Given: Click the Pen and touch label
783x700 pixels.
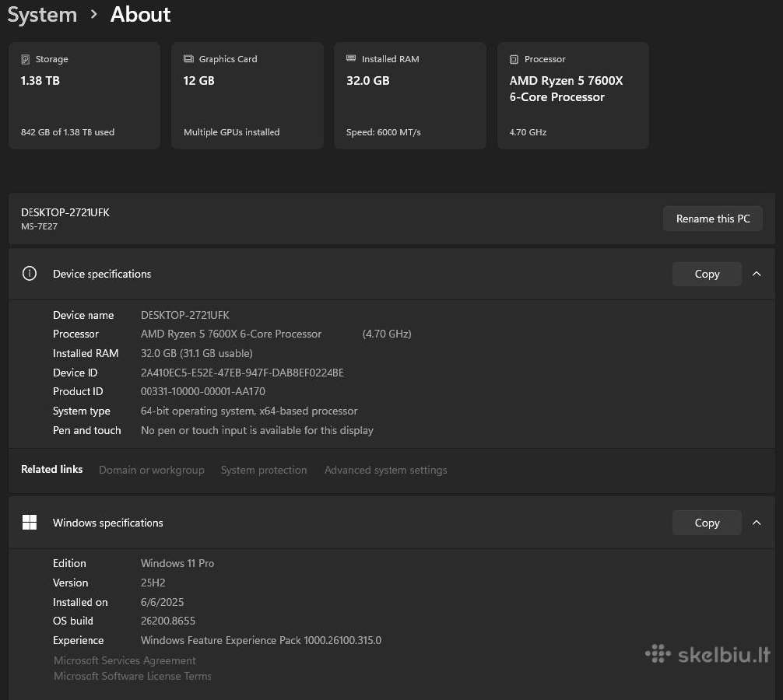Looking at the screenshot, I should coord(87,430).
